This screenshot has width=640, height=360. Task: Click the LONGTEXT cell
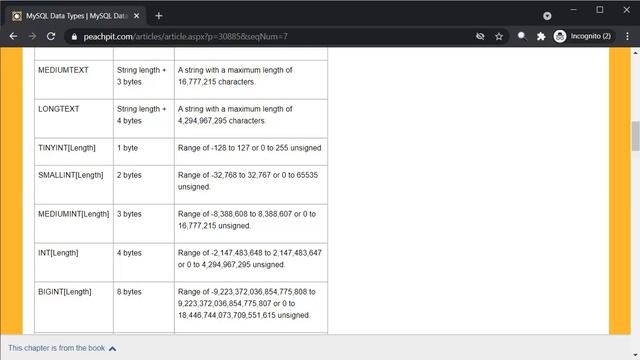point(74,118)
